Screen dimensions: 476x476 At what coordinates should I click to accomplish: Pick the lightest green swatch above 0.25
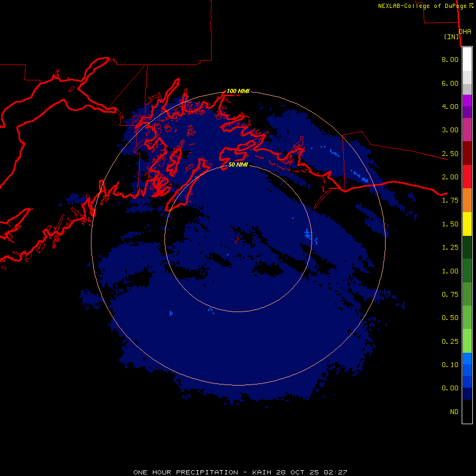(x=467, y=341)
